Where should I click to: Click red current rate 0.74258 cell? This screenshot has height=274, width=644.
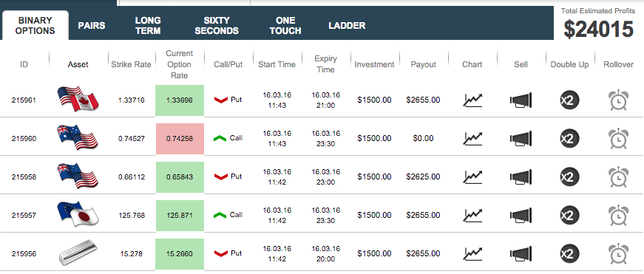[x=180, y=139]
